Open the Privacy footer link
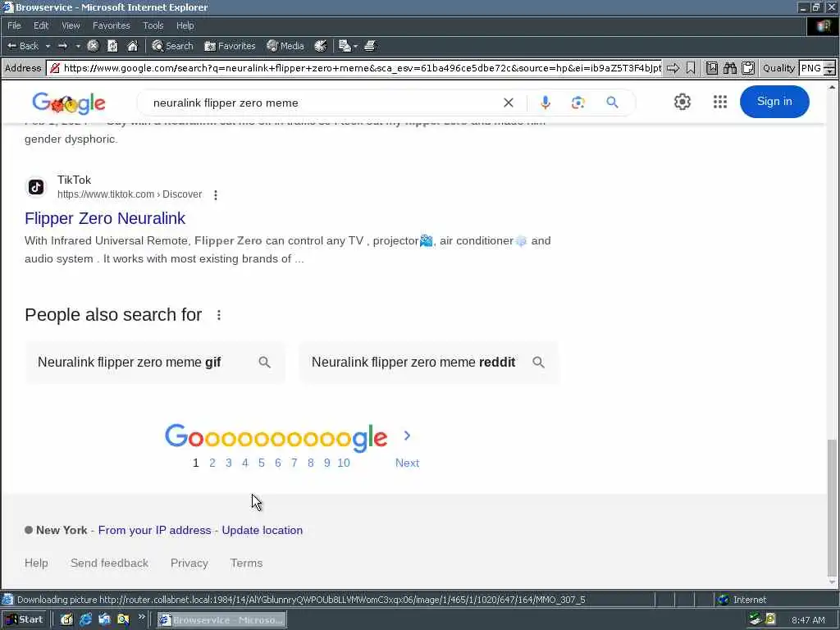 point(189,563)
